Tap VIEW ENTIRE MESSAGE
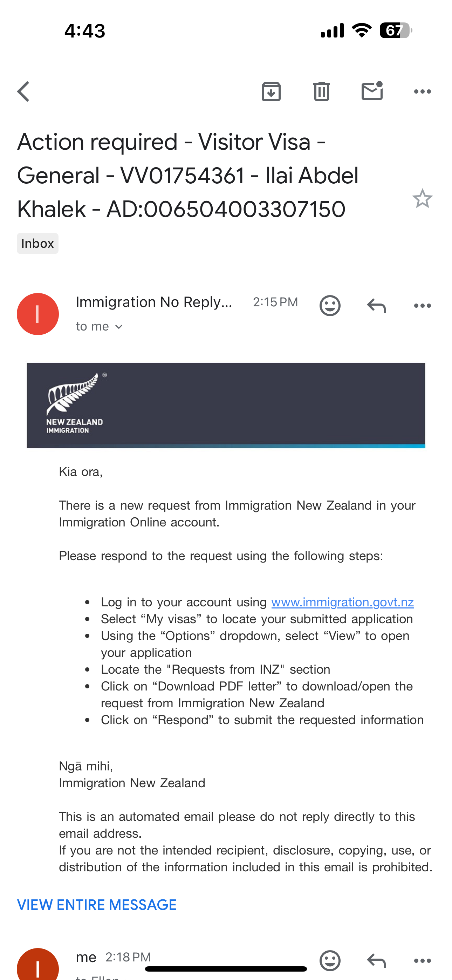 pyautogui.click(x=97, y=905)
